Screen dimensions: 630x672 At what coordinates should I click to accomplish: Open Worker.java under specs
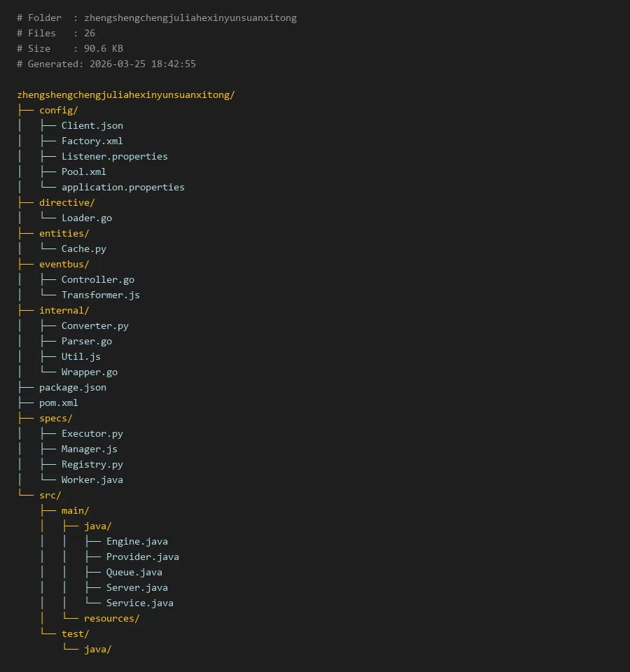[x=92, y=479]
